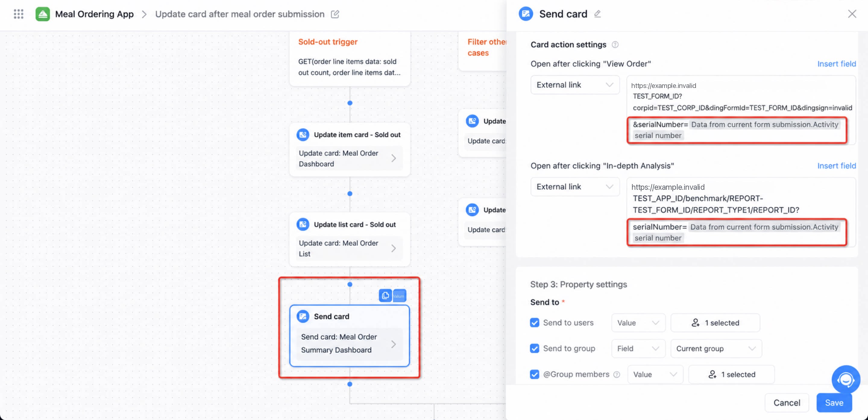Uncheck the Send to users checkbox
The height and width of the screenshot is (420, 868).
point(534,323)
